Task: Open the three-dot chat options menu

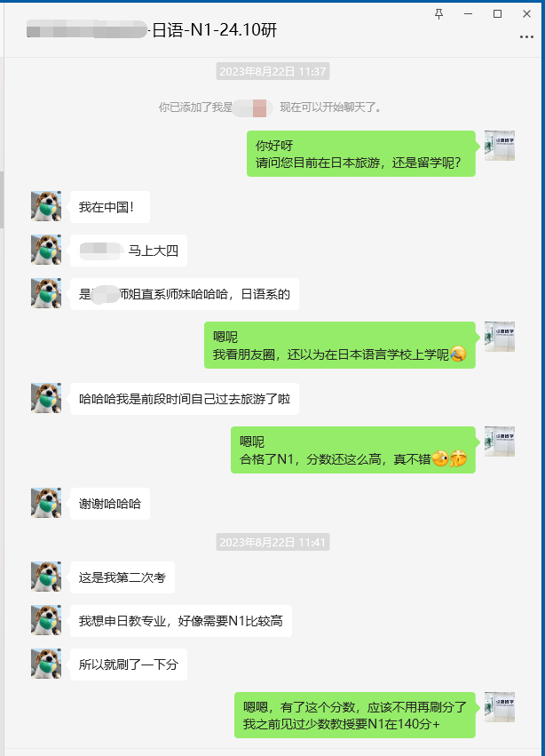Action: pyautogui.click(x=526, y=37)
